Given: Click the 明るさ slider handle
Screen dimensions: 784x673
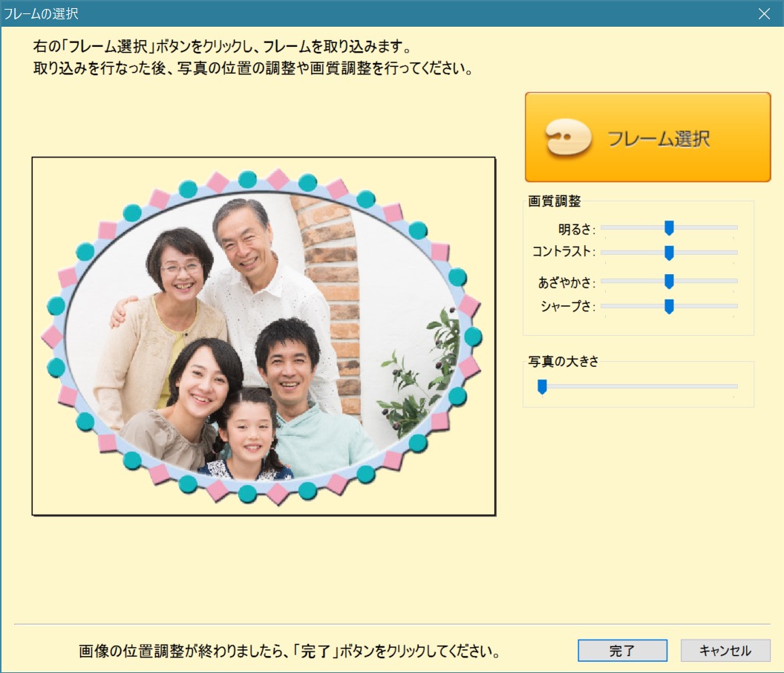Looking at the screenshot, I should (669, 227).
